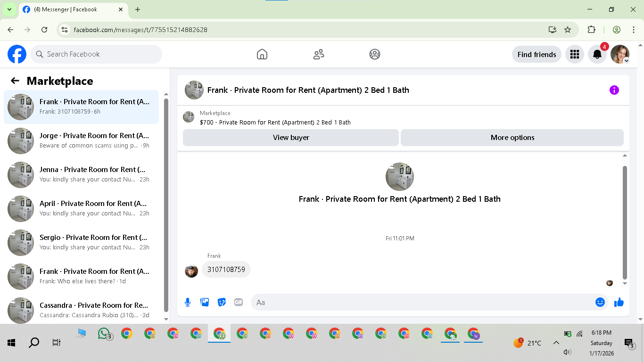Send a thumbs up like

point(619,302)
